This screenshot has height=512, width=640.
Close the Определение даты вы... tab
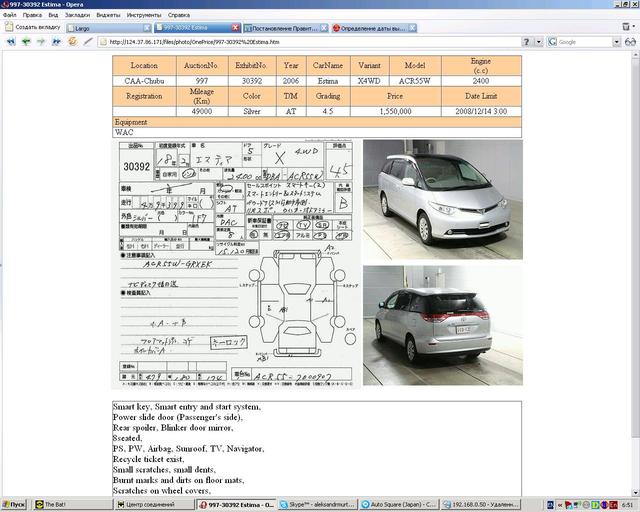pos(412,28)
